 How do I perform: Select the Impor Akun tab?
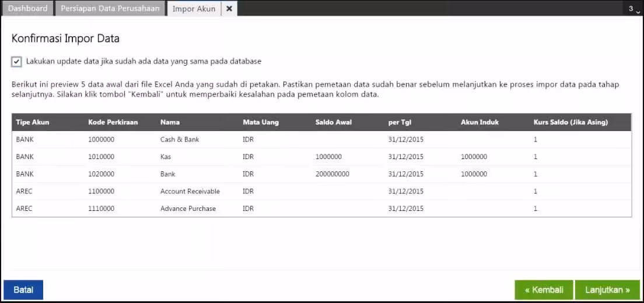(x=194, y=9)
